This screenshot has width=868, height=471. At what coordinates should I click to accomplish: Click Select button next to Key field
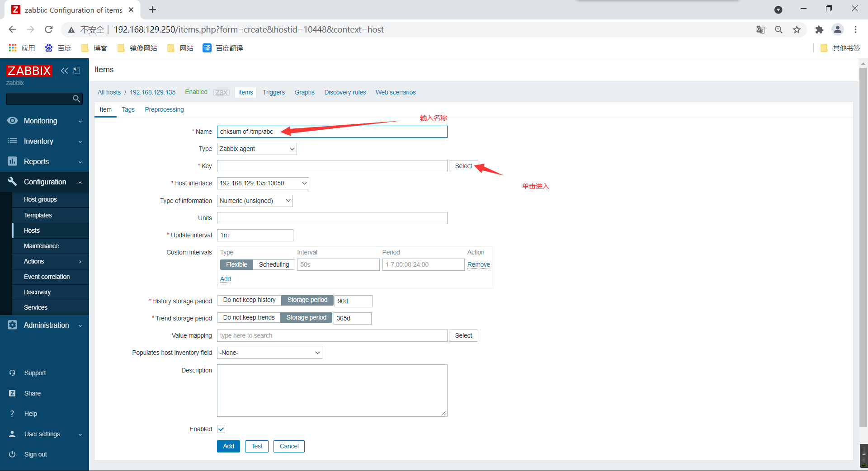pyautogui.click(x=463, y=166)
